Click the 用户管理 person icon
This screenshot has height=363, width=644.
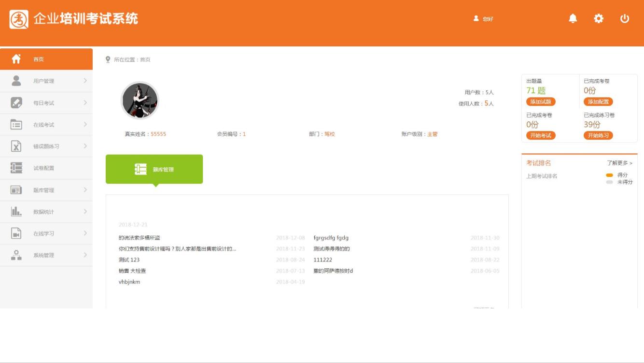click(16, 81)
